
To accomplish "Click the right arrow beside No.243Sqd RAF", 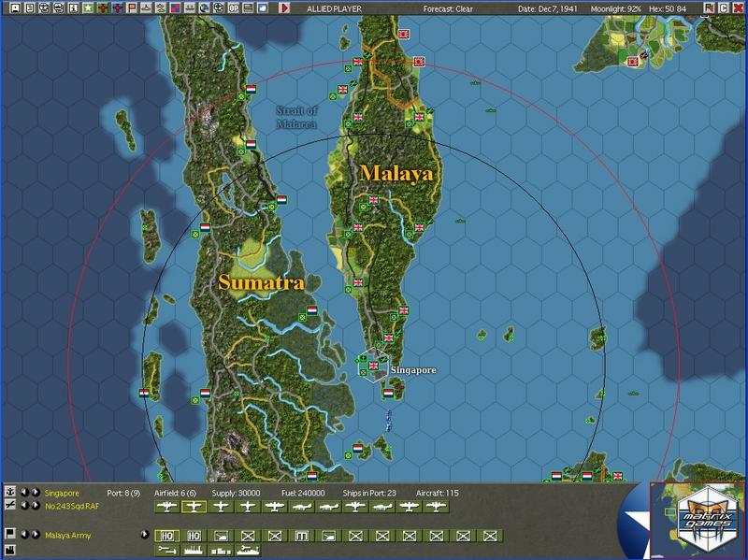I will 36,505.
